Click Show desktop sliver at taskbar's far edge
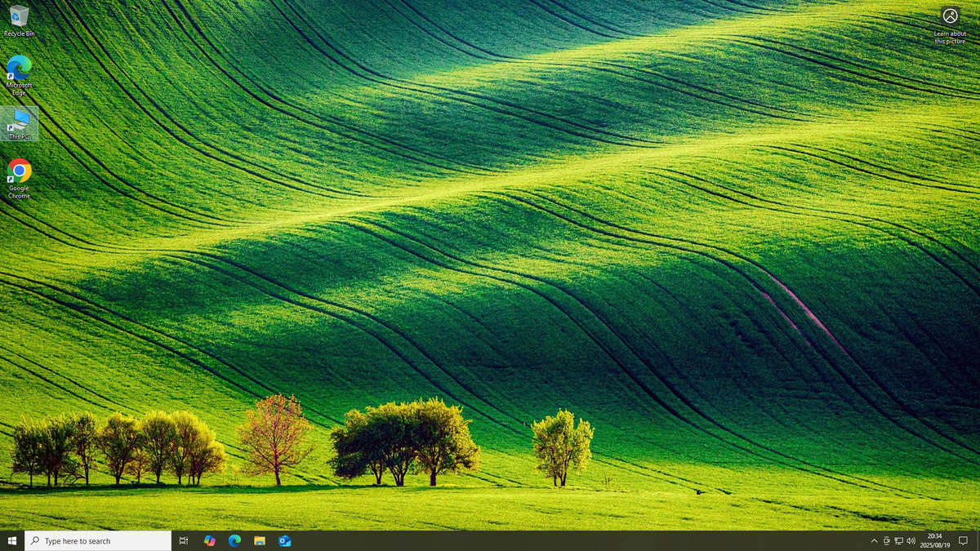The width and height of the screenshot is (980, 551). point(978,540)
